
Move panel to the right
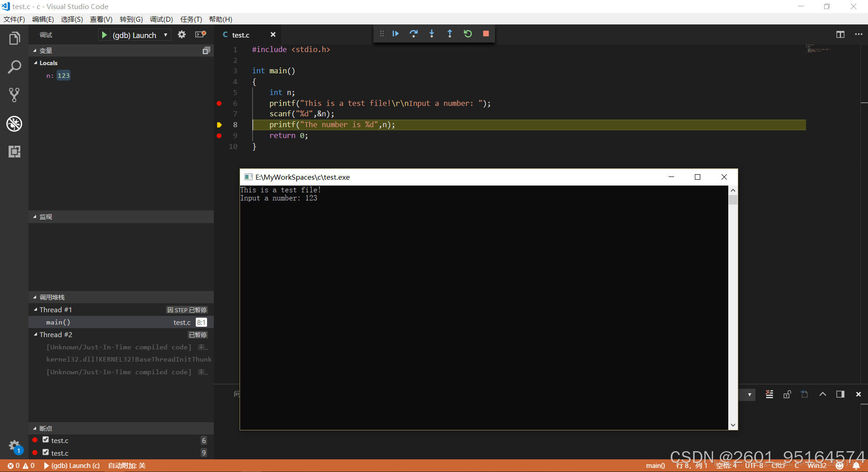coord(840,394)
